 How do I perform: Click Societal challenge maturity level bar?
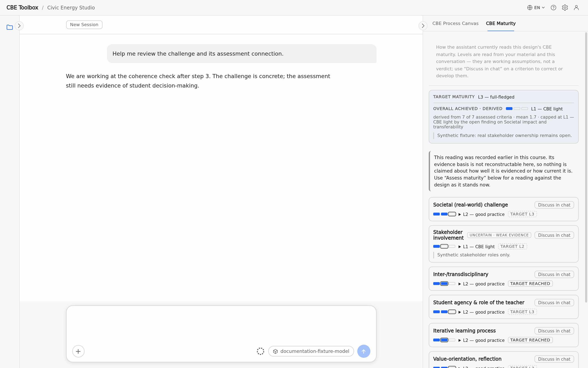[x=444, y=214]
